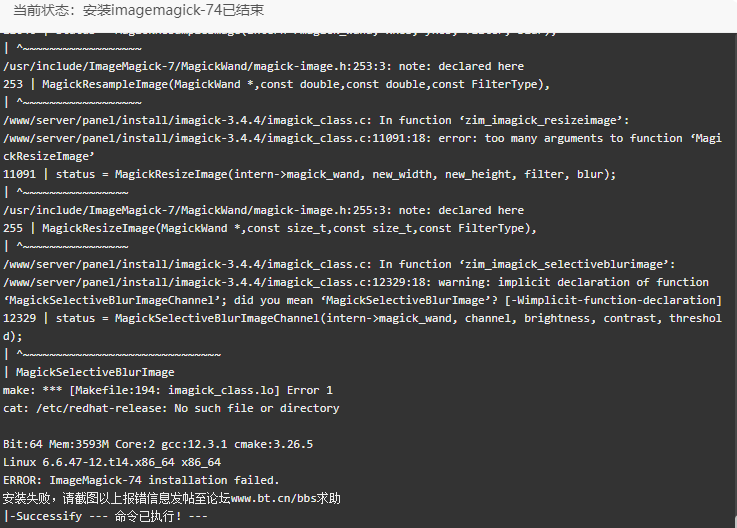Click the 'zim_imagick_selectiveblurimage' function line

[339, 264]
